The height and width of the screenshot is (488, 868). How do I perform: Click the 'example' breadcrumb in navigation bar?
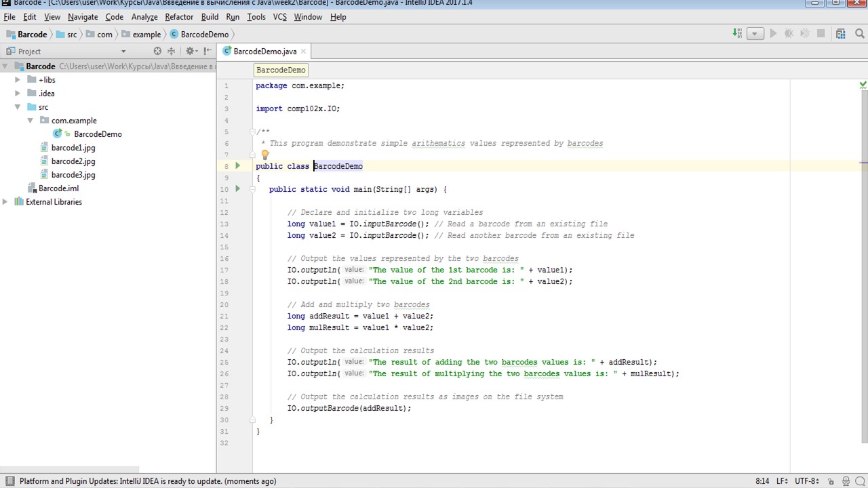point(146,35)
